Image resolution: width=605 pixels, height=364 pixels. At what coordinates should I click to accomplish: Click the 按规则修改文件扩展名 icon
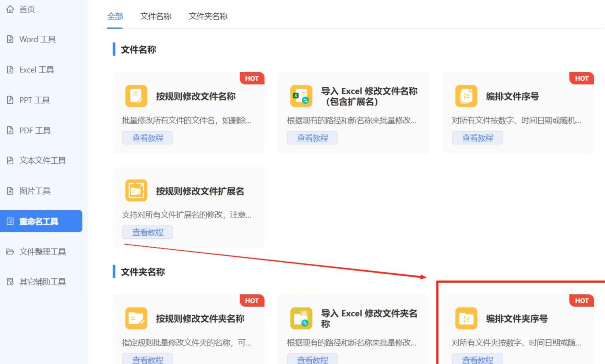[x=136, y=190]
